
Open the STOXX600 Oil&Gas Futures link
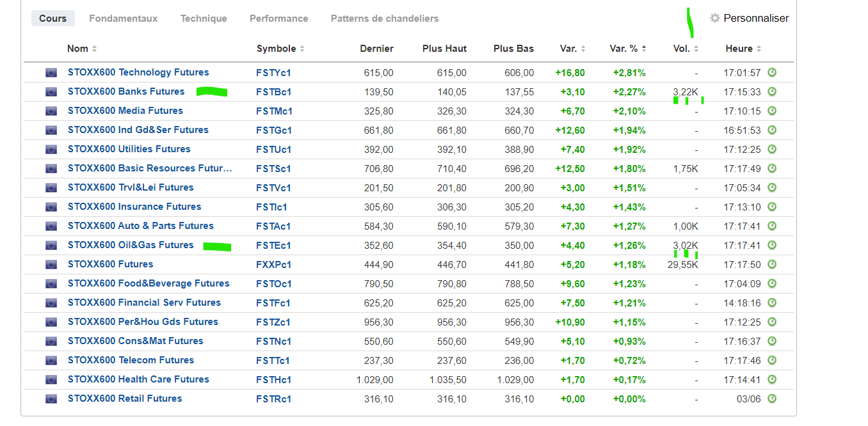tap(131, 245)
